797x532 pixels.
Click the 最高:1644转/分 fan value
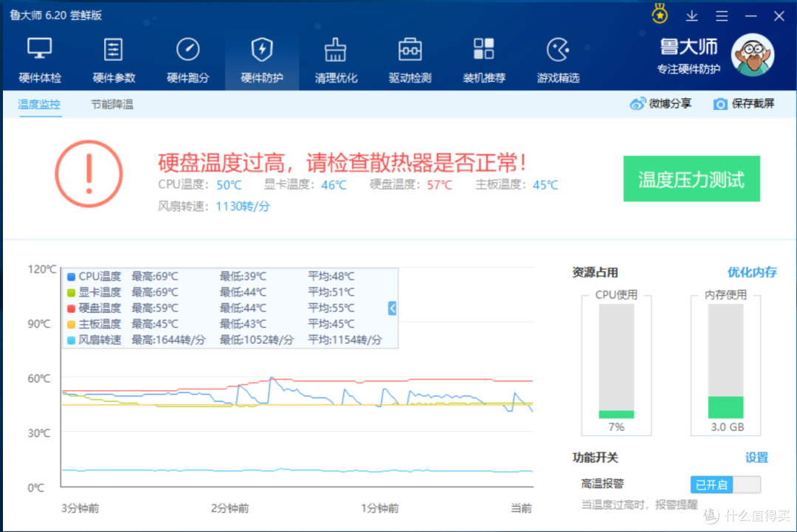169,340
